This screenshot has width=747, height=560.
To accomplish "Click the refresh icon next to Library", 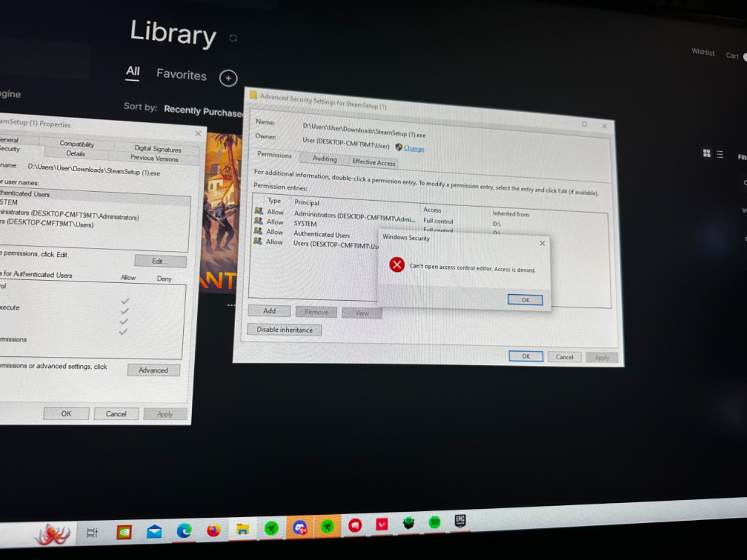I will 233,38.
